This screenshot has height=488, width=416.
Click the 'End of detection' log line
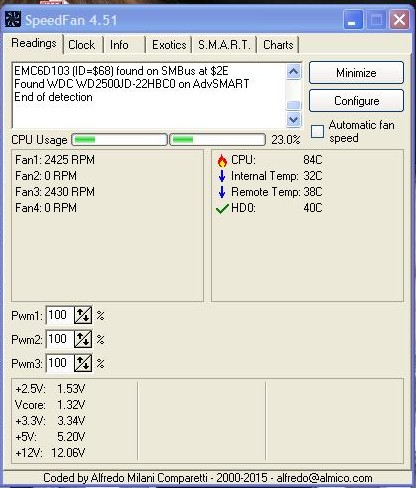tap(53, 97)
